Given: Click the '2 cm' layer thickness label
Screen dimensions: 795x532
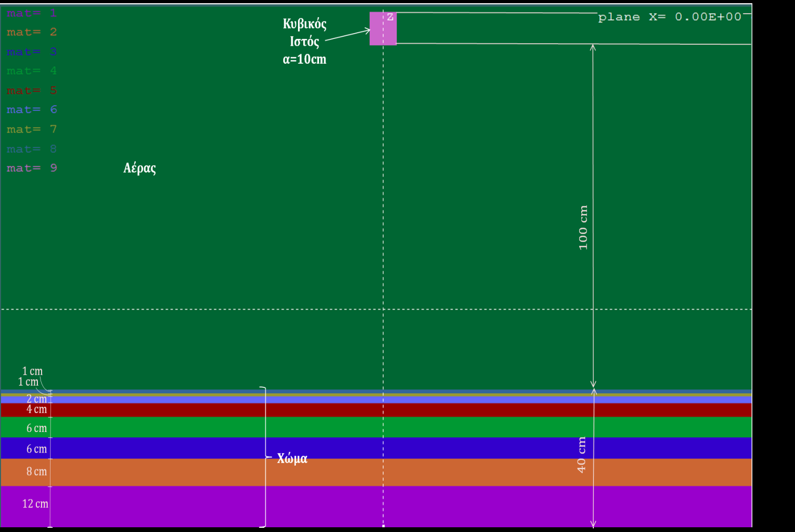Looking at the screenshot, I should click(36, 399).
